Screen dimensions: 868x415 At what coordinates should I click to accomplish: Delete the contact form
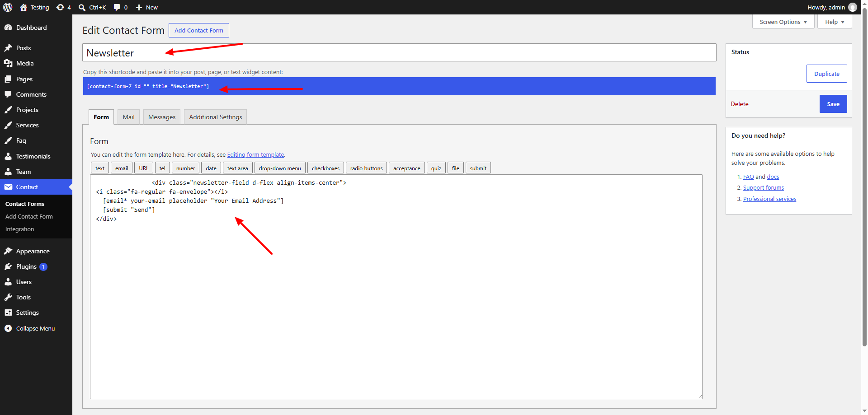(x=740, y=104)
